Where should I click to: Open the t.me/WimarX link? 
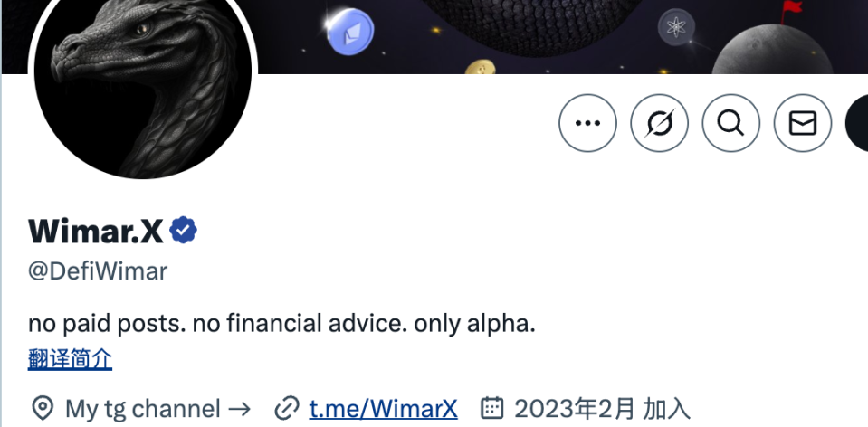point(383,409)
